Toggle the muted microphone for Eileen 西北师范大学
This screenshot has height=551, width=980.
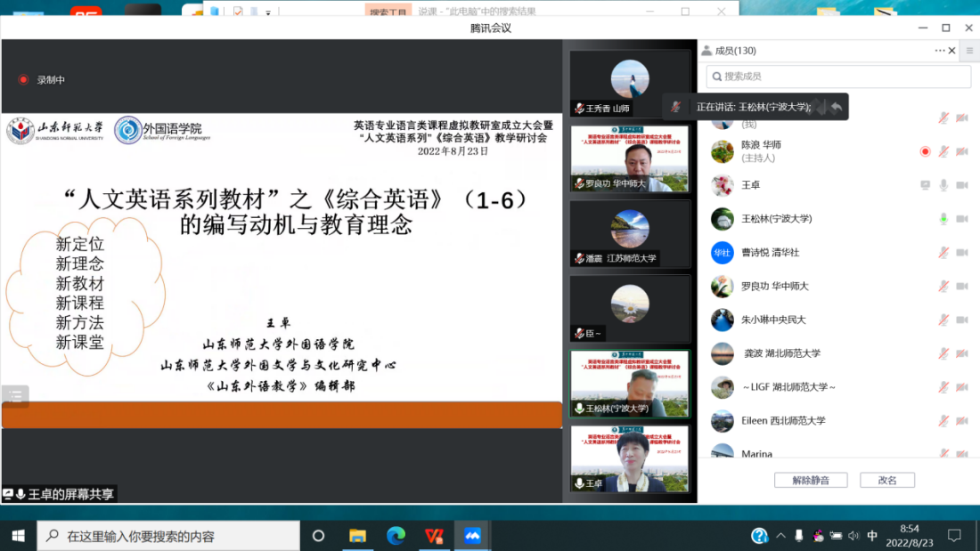(x=943, y=421)
